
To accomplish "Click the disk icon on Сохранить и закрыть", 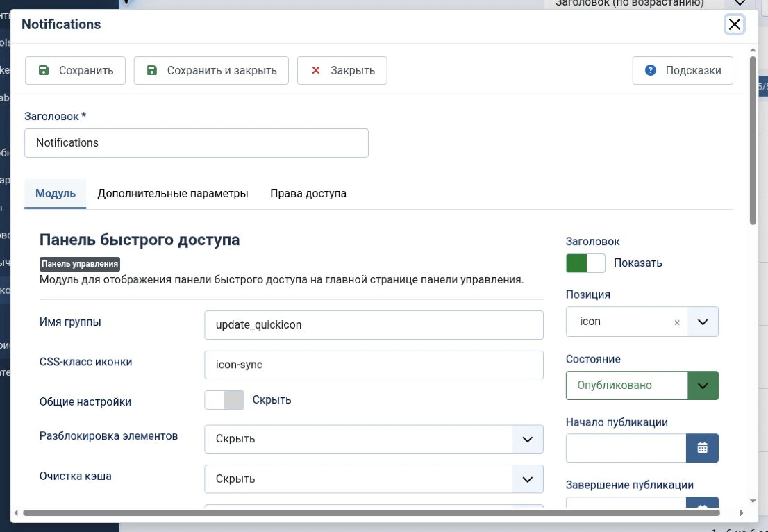I will (152, 70).
